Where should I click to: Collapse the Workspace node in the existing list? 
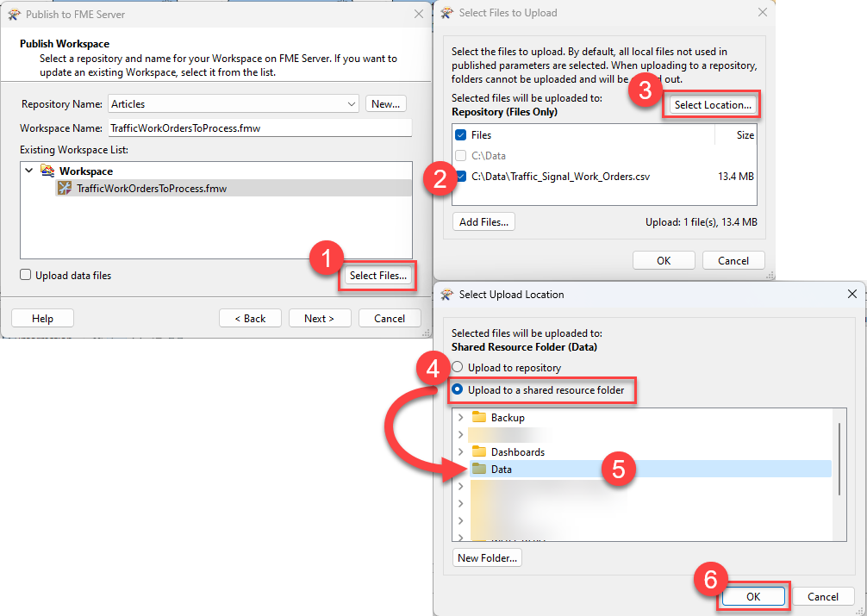pyautogui.click(x=29, y=171)
